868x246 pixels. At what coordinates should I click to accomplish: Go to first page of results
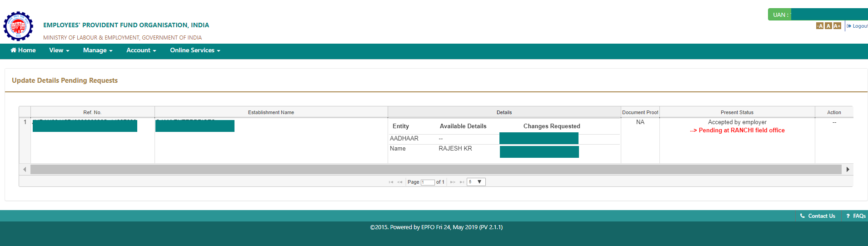tap(391, 182)
